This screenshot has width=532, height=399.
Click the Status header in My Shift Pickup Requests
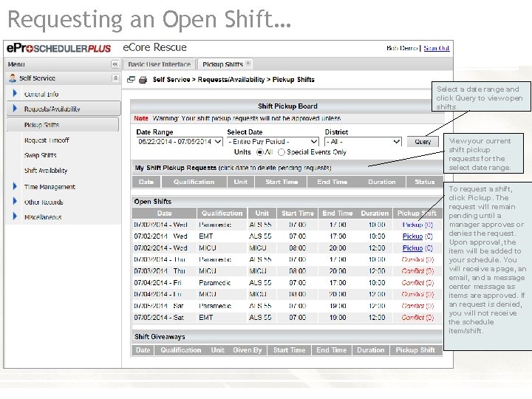point(424,182)
